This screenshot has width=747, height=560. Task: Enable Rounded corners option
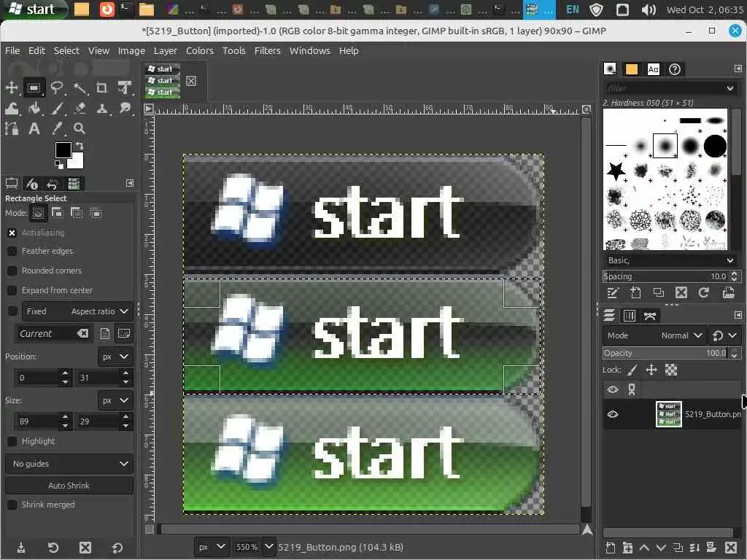(x=12, y=271)
